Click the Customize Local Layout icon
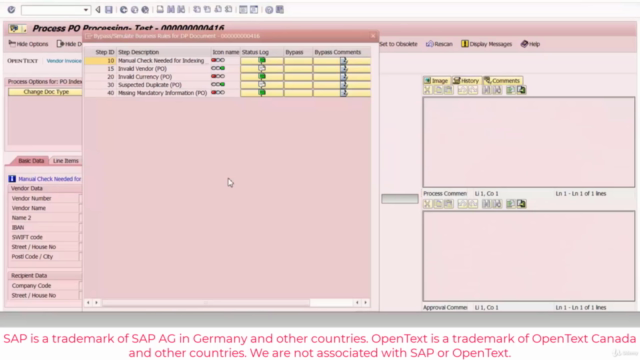 (280, 9)
